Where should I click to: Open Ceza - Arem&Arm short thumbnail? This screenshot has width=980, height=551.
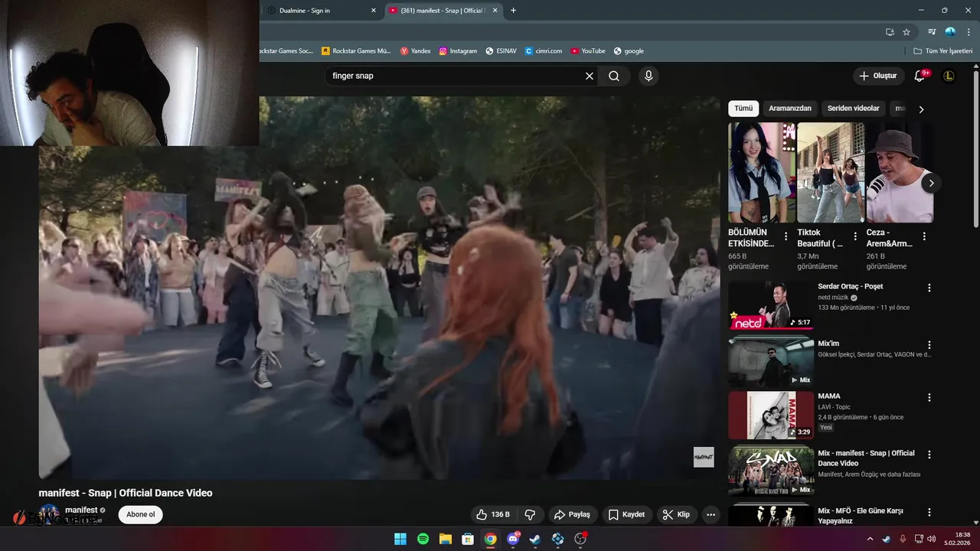tap(900, 172)
